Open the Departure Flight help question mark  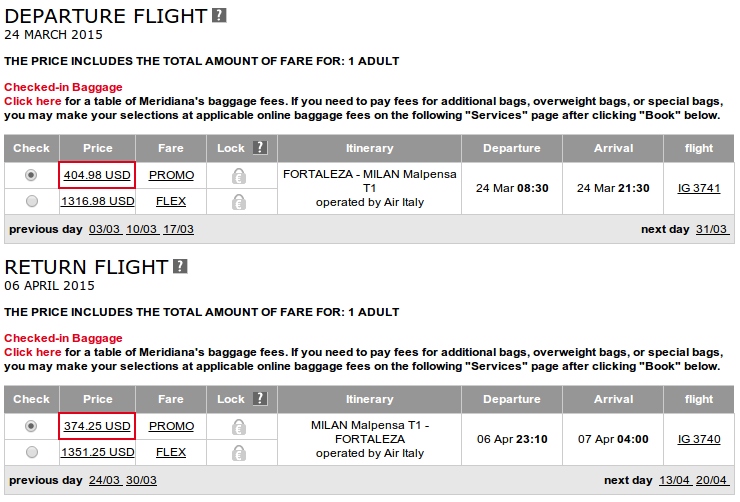click(x=219, y=16)
